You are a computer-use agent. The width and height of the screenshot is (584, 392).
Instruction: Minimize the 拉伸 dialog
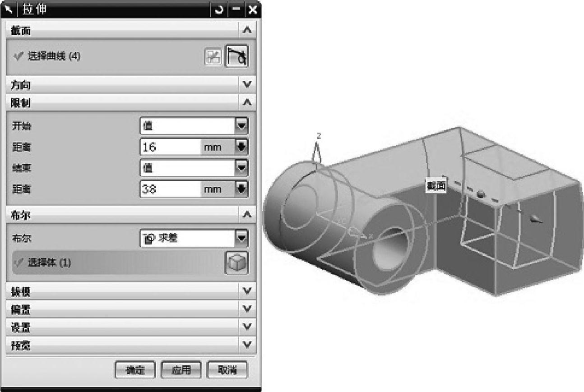(236, 9)
